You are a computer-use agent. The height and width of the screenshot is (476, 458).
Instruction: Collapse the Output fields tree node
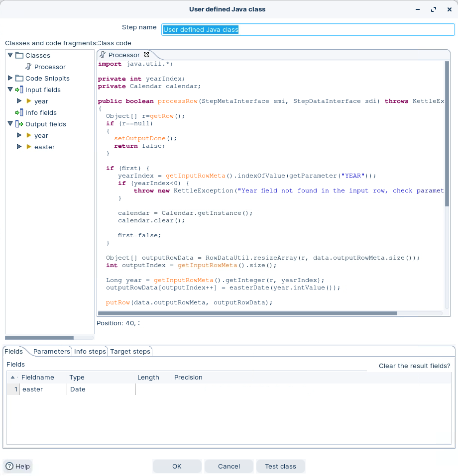[x=10, y=124]
